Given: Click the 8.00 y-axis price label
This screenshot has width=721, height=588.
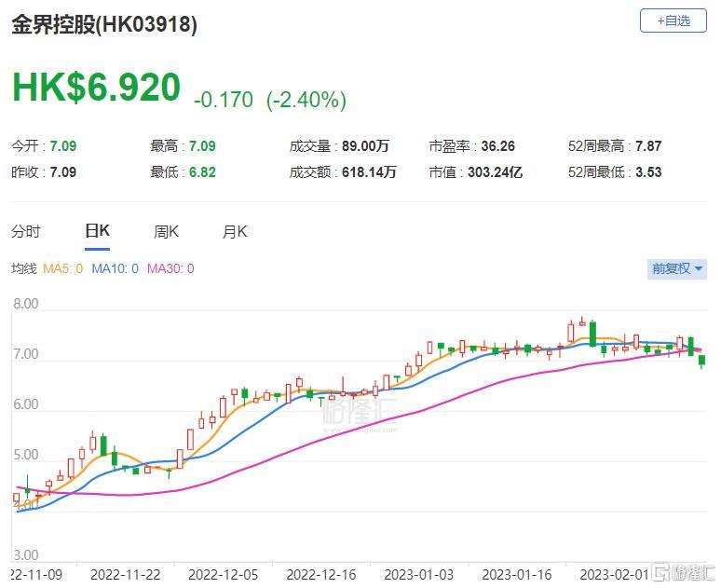Looking at the screenshot, I should (26, 304).
